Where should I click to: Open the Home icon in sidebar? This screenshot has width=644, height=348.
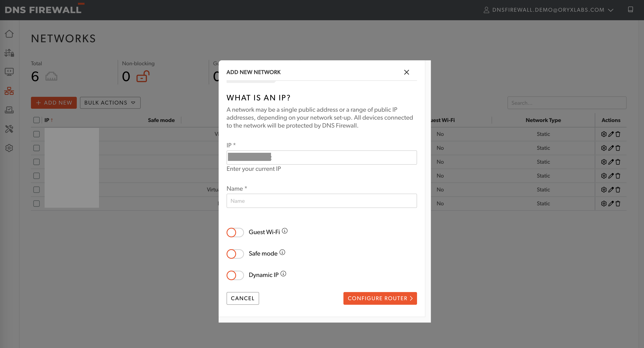click(9, 34)
